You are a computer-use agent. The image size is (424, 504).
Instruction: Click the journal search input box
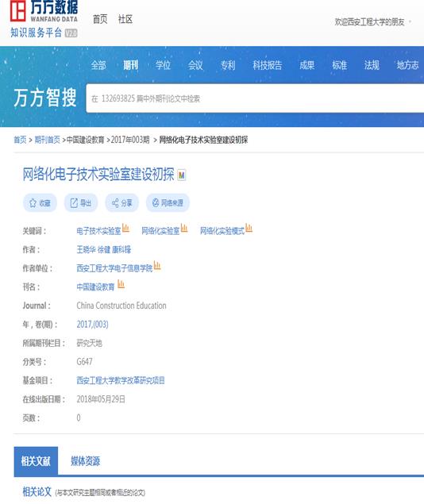pyautogui.click(x=255, y=98)
